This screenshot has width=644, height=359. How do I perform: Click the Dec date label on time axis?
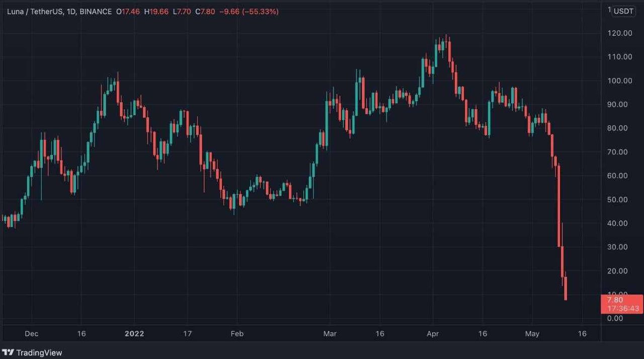click(31, 334)
